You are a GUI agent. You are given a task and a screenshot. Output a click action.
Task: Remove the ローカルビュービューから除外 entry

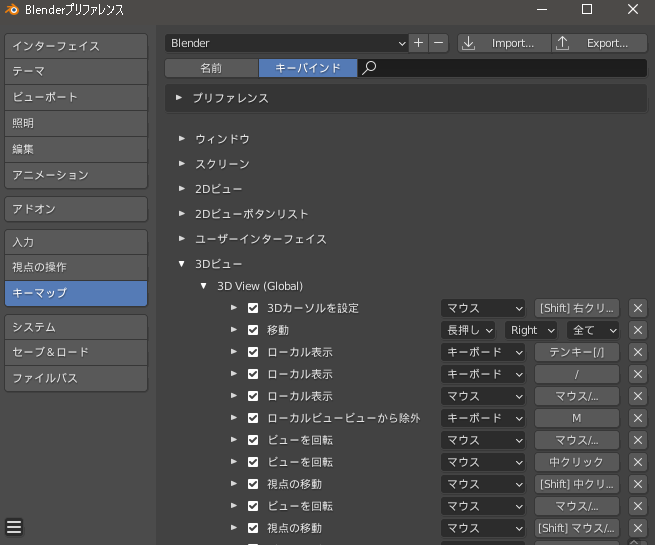(637, 418)
